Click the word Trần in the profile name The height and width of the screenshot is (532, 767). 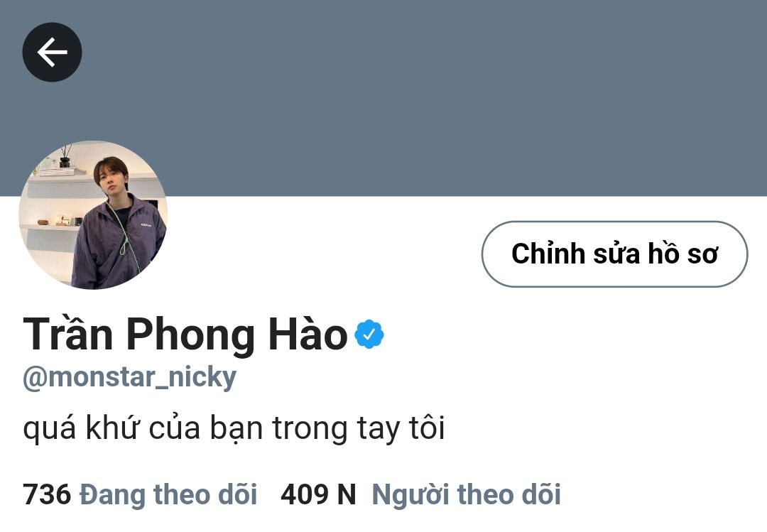[x=68, y=334]
